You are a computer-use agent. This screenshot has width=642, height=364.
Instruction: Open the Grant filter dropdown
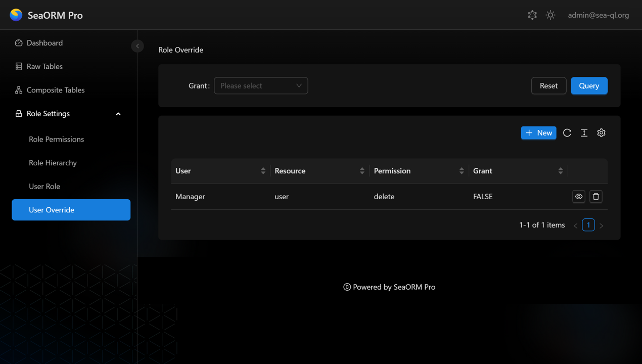point(261,86)
